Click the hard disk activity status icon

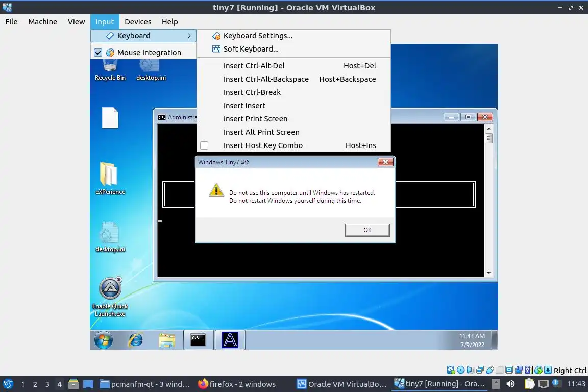point(451,370)
